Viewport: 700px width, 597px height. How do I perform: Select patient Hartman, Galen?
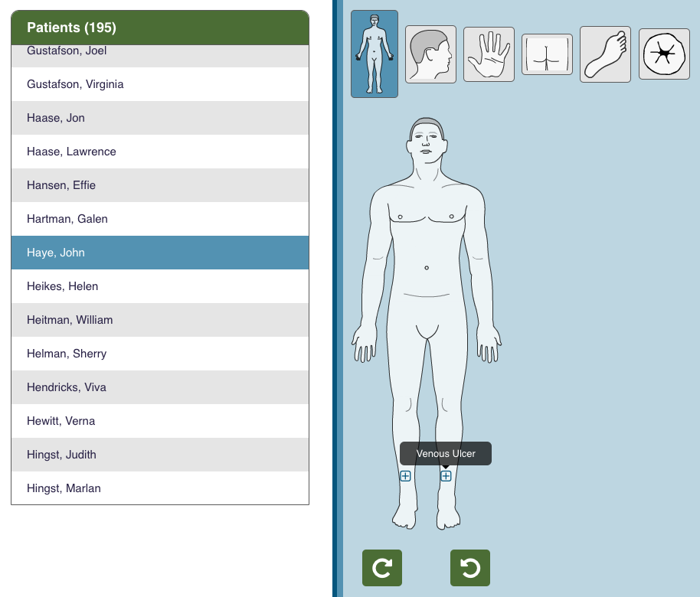(x=160, y=219)
